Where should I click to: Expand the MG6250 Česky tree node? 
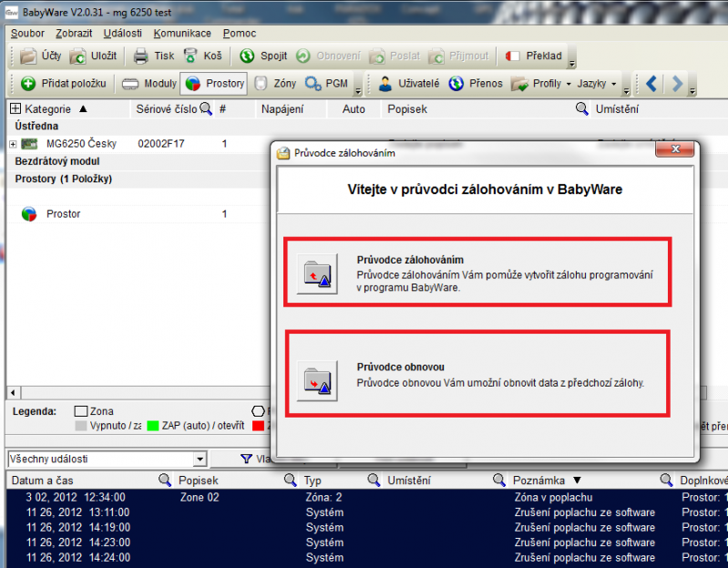click(x=13, y=144)
